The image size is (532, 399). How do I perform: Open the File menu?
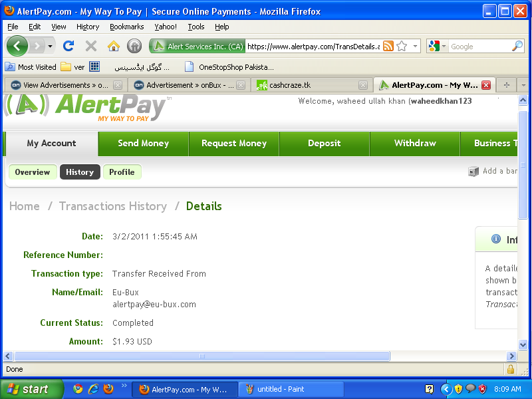[x=13, y=27]
